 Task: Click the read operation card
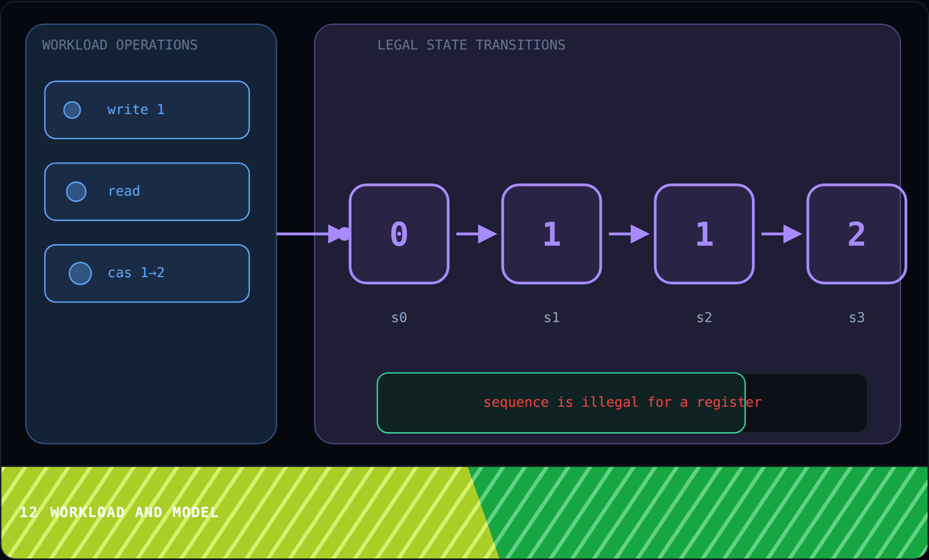[x=147, y=191]
